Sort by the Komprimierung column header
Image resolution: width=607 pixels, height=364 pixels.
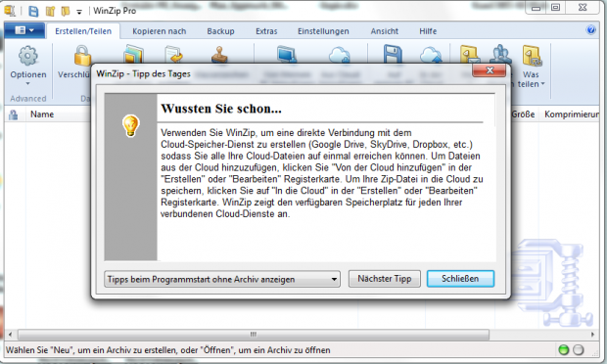click(572, 114)
